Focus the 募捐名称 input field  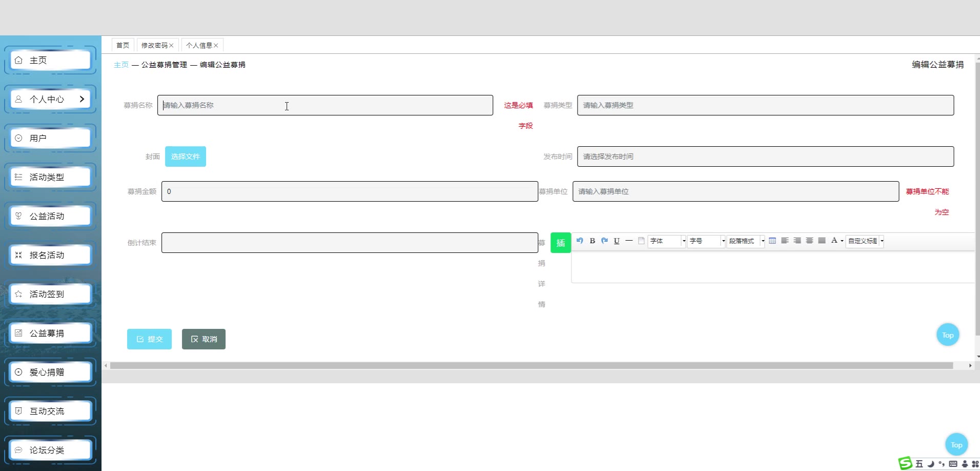[x=325, y=105]
